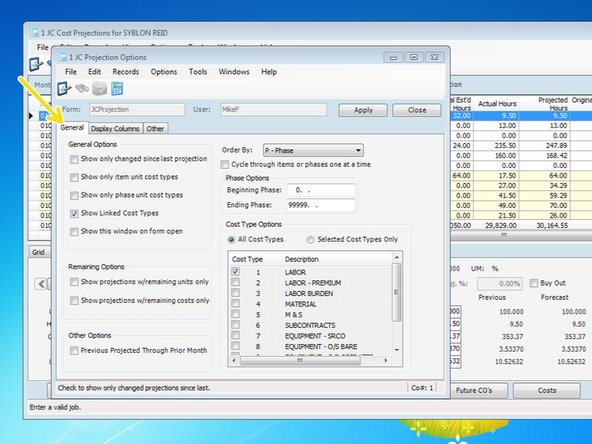Check the EQUIPMENT - O/S BARE cost type
Image resolution: width=592 pixels, height=444 pixels.
(x=235, y=345)
